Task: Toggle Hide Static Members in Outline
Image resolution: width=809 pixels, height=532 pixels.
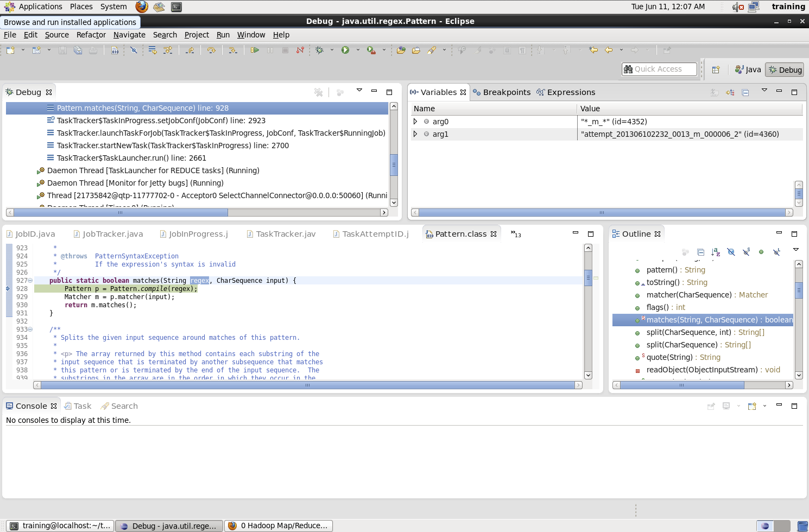Action: [x=746, y=252]
